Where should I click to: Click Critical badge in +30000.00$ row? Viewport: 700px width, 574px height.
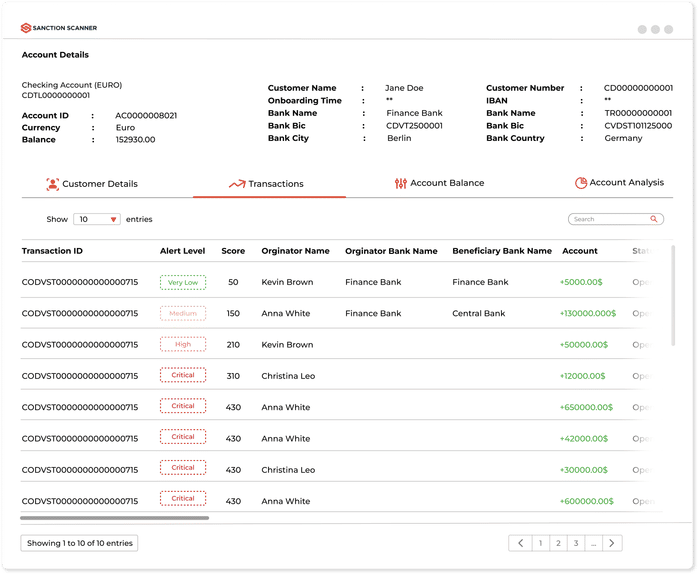tap(183, 467)
